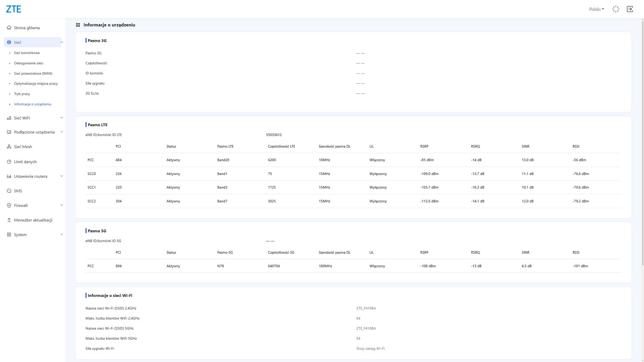The height and width of the screenshot is (362, 644).
Task: Expand the Firewall submenu
Action: (x=62, y=205)
